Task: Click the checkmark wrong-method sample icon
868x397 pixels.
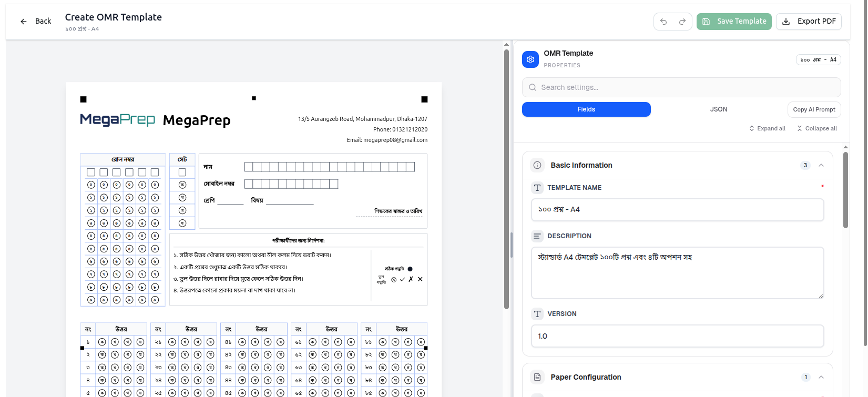Action: pos(402,279)
